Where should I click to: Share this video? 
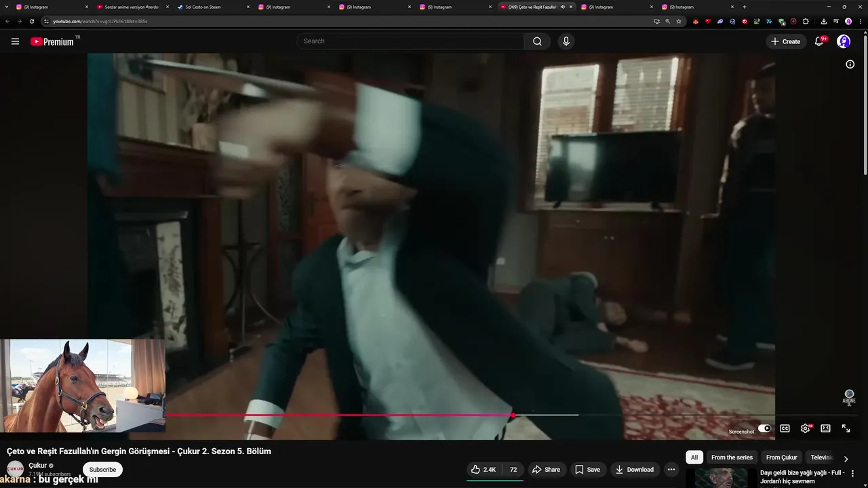(546, 469)
